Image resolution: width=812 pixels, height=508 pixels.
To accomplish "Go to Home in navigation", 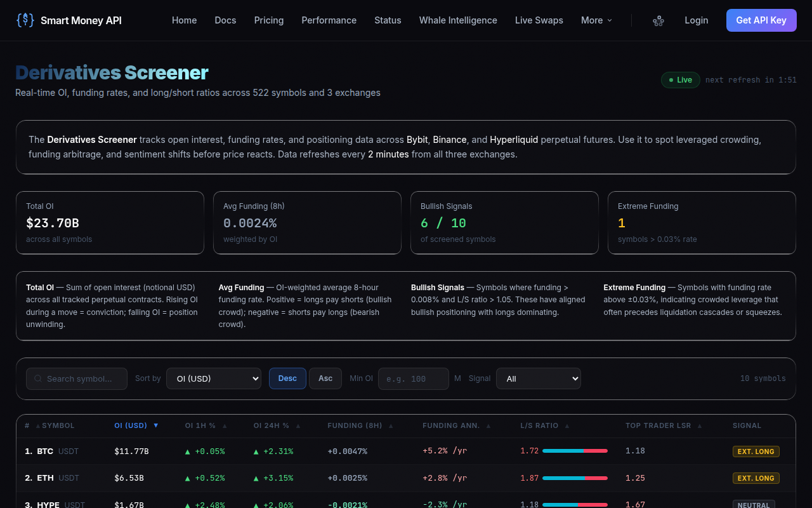I will pos(185,20).
